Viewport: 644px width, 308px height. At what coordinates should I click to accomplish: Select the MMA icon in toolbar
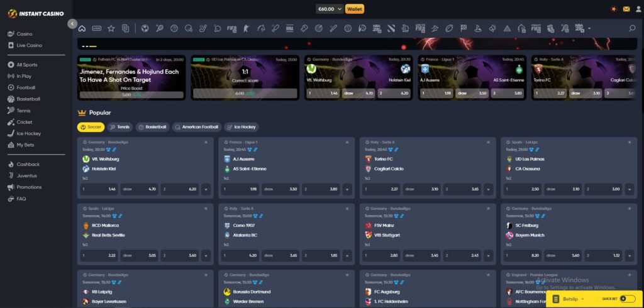click(289, 28)
